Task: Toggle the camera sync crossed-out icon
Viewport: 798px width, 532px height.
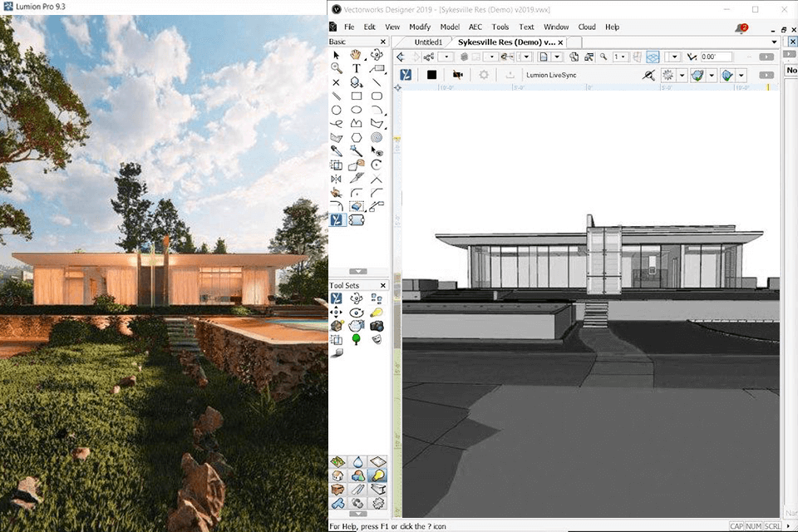Action: click(457, 75)
